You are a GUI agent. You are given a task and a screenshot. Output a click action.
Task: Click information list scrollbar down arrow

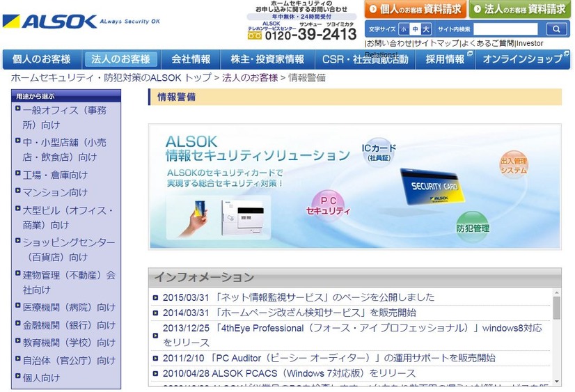pos(557,382)
